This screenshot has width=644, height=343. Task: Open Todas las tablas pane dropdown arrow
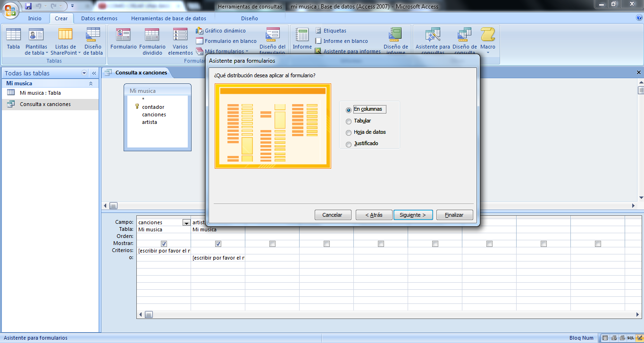tap(84, 73)
